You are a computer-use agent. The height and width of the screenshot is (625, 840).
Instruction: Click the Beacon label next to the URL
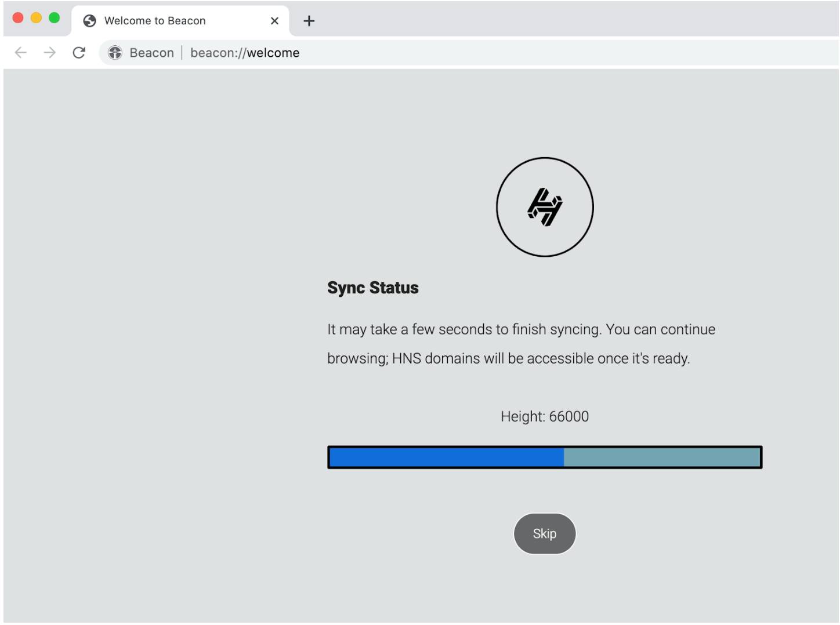point(152,52)
